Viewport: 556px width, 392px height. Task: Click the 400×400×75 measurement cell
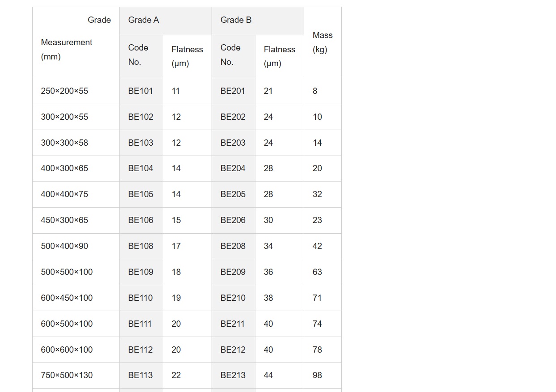click(76, 194)
